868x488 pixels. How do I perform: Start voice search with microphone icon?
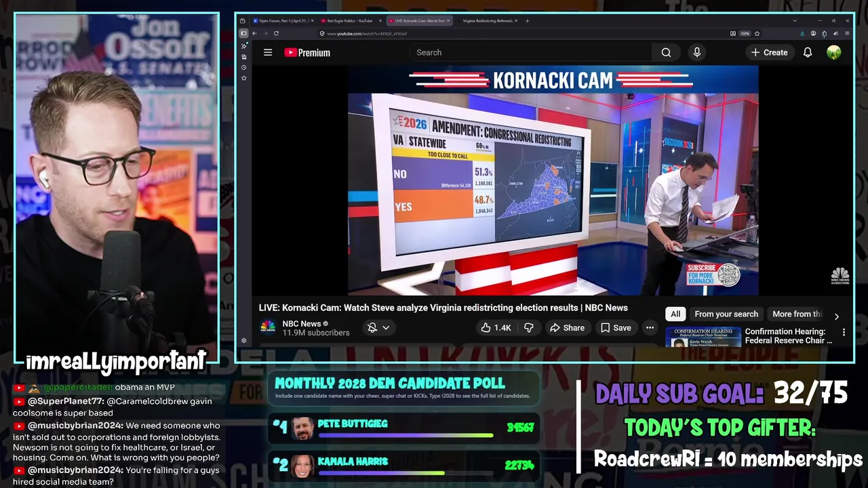696,52
